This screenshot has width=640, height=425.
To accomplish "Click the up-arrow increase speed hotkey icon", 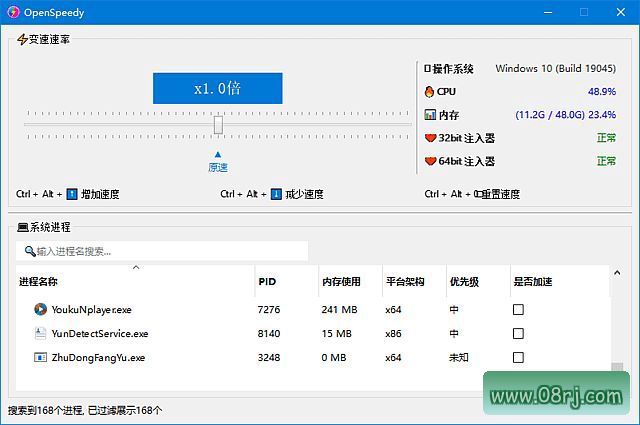I will 71,194.
